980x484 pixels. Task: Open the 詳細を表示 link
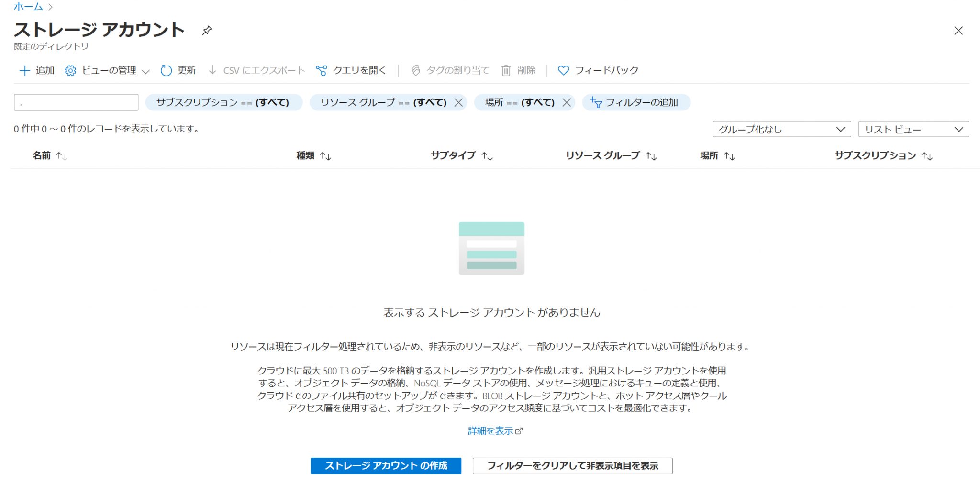[x=495, y=431]
